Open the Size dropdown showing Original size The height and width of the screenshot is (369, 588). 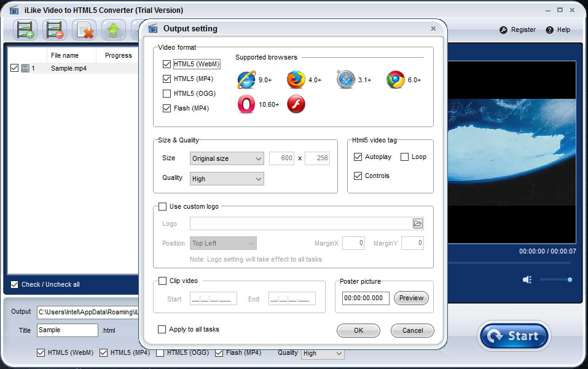[227, 158]
